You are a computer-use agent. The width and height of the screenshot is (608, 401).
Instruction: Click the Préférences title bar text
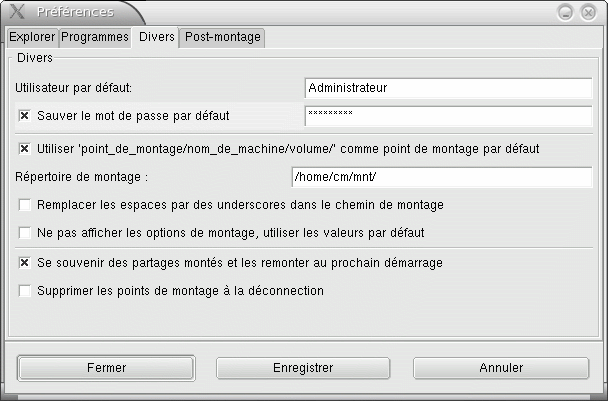click(75, 12)
